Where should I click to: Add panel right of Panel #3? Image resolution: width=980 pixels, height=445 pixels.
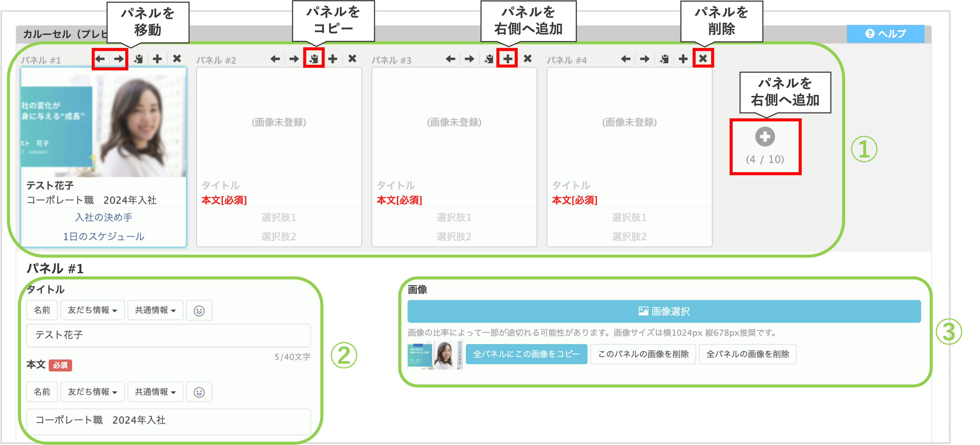pyautogui.click(x=508, y=59)
